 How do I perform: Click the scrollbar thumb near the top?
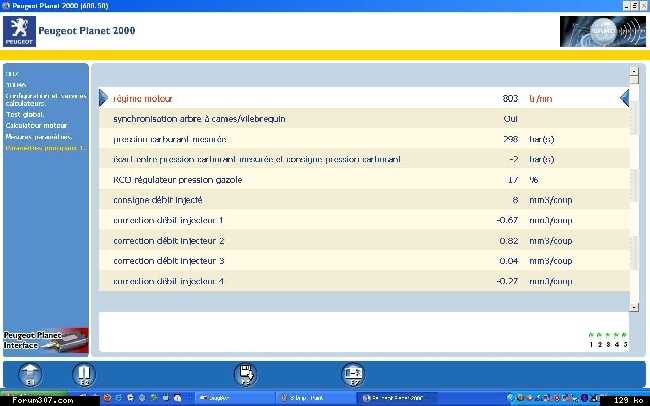[x=634, y=80]
